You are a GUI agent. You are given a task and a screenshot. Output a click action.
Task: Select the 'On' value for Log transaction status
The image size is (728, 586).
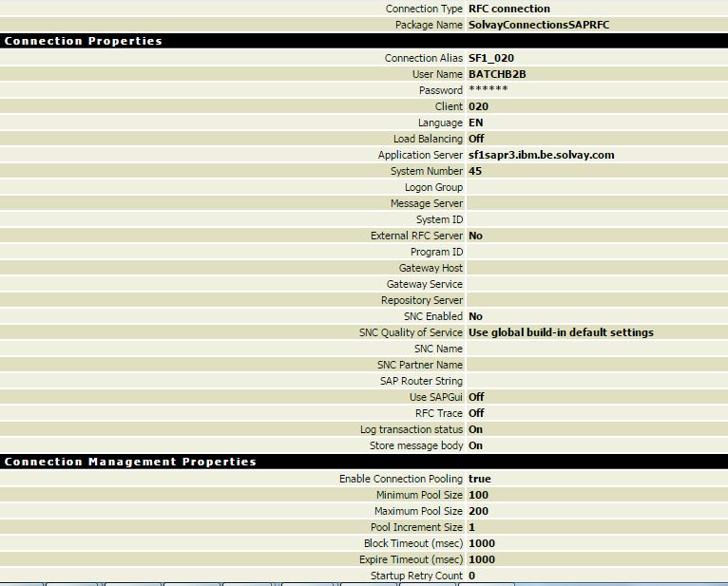click(475, 429)
